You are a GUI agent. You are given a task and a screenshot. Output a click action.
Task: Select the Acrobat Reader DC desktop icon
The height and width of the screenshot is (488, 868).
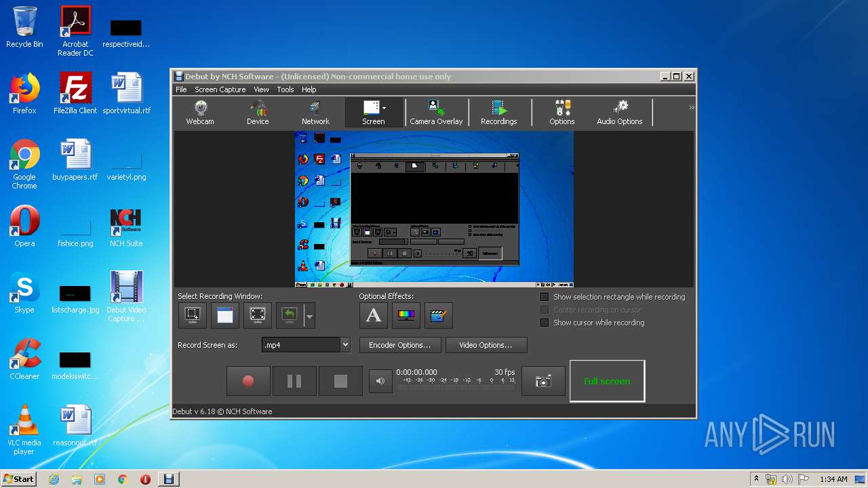(x=75, y=31)
